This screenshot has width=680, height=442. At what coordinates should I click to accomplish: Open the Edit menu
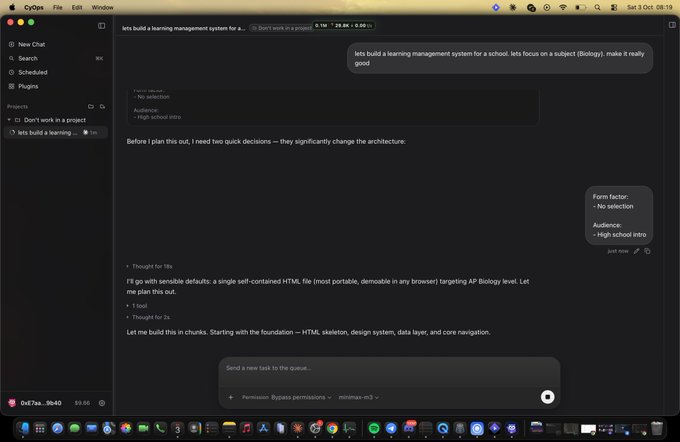click(x=77, y=7)
